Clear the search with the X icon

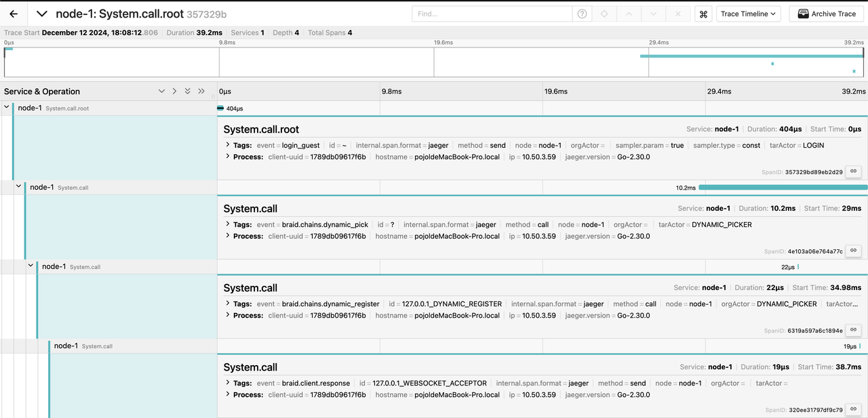pos(677,14)
